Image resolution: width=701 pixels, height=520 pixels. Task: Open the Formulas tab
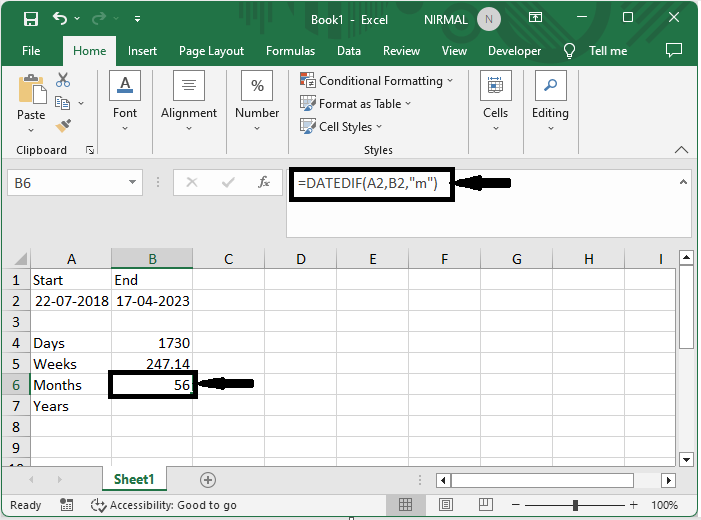click(290, 51)
